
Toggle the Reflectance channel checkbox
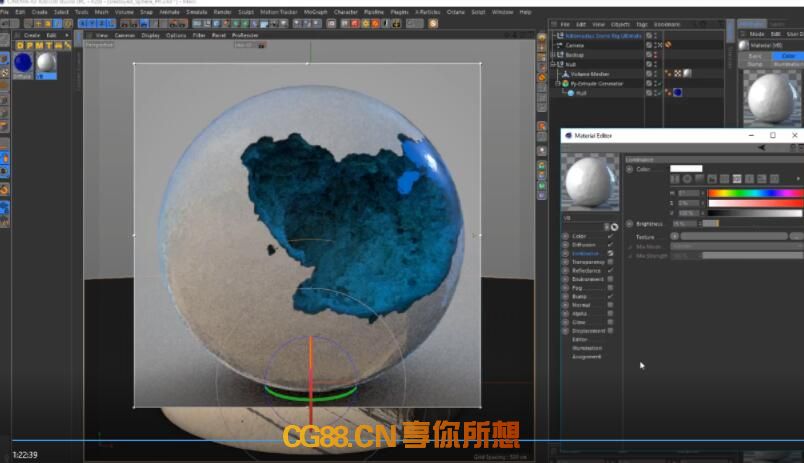[610, 271]
